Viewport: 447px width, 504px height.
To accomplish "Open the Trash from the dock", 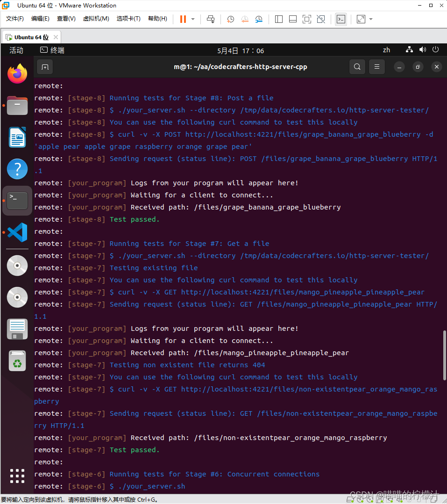I will click(17, 361).
